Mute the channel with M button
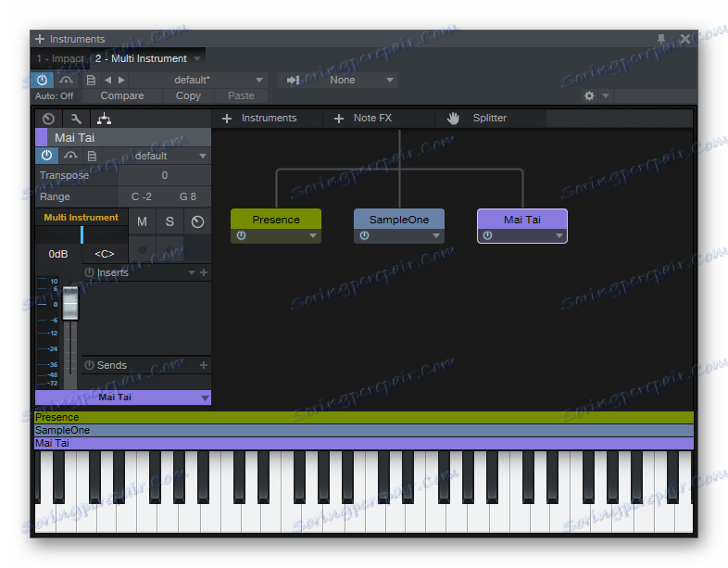The image size is (728, 568). (142, 222)
